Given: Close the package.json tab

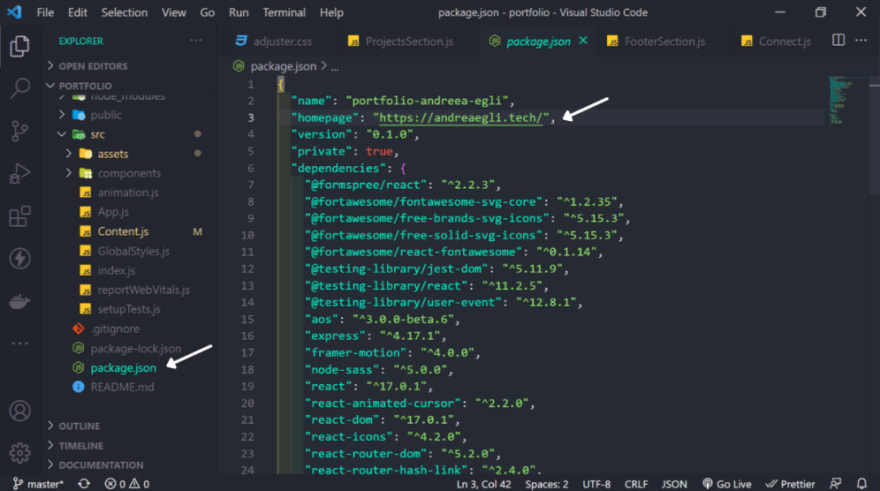Looking at the screenshot, I should [x=583, y=40].
